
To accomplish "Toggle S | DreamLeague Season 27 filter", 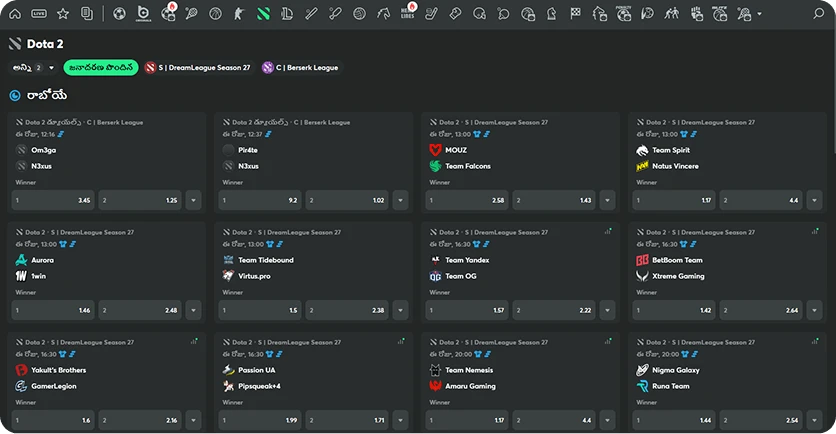I will (197, 67).
